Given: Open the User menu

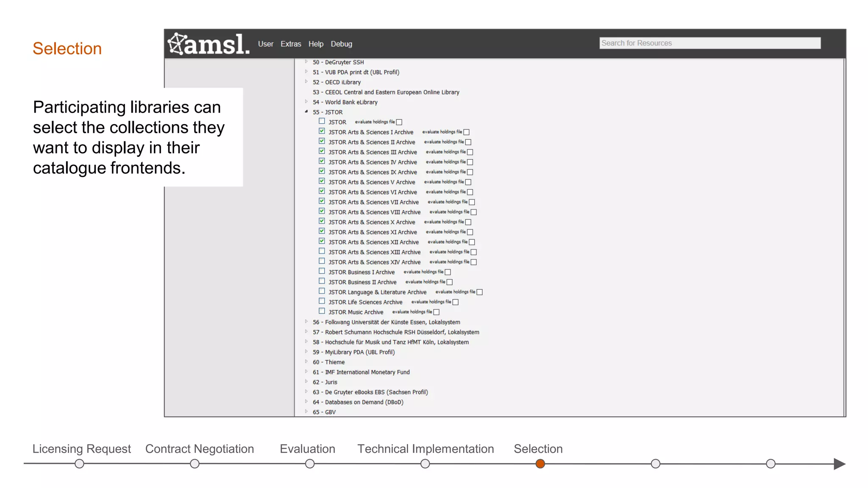Looking at the screenshot, I should point(265,44).
